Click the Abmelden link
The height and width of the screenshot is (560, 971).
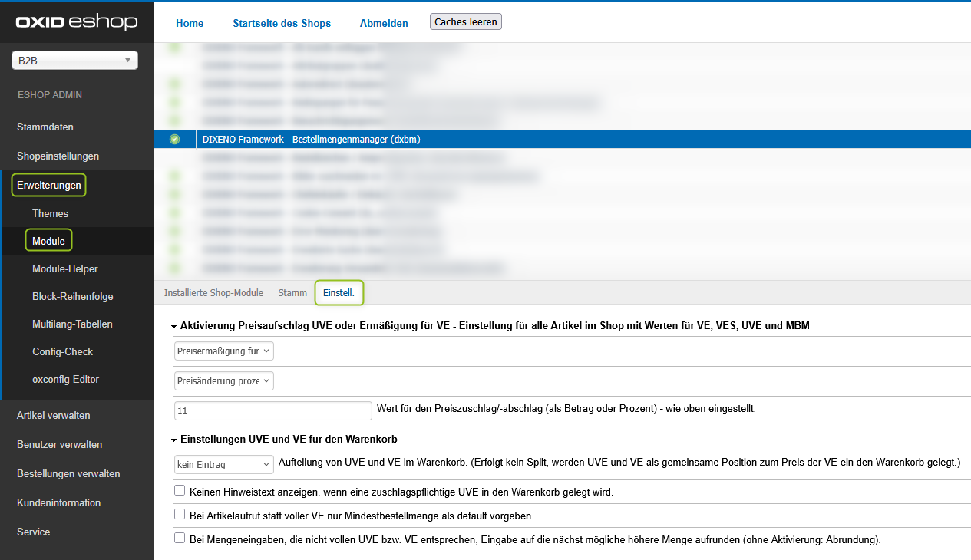click(384, 23)
